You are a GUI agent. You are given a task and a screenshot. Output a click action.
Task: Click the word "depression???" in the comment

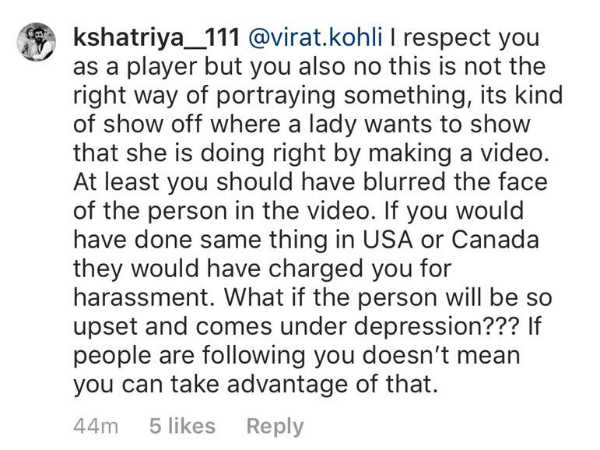[x=437, y=328]
